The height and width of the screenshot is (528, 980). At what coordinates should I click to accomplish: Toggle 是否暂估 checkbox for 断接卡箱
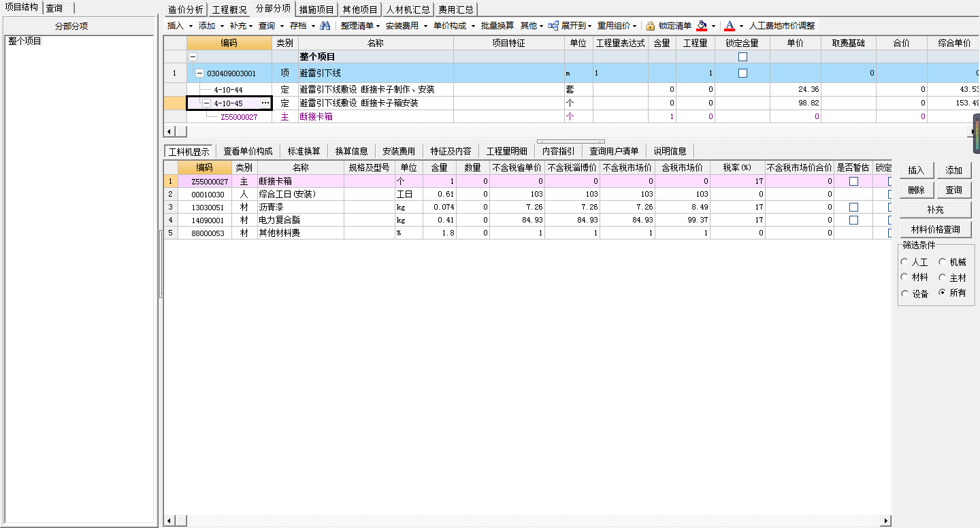(853, 182)
